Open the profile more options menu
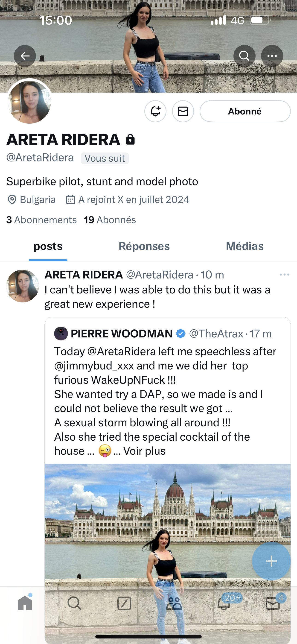 (272, 56)
